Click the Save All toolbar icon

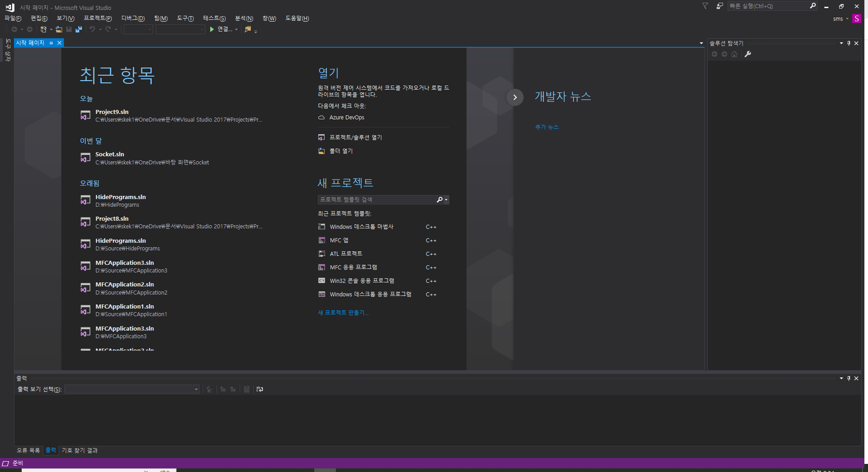point(79,29)
